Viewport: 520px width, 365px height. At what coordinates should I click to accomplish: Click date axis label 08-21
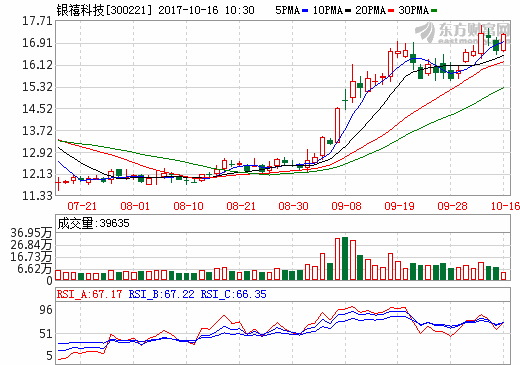[x=241, y=206]
